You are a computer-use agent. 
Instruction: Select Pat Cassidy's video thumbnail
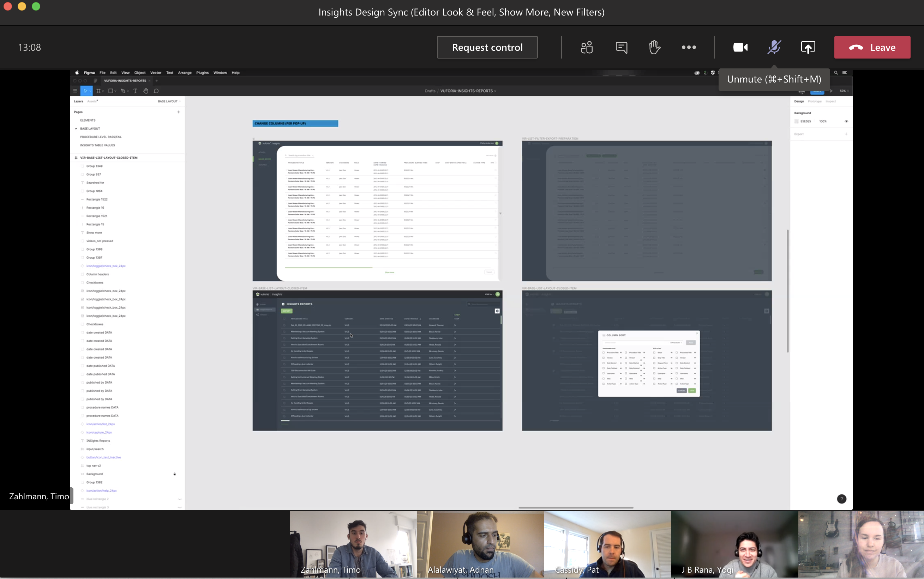607,544
